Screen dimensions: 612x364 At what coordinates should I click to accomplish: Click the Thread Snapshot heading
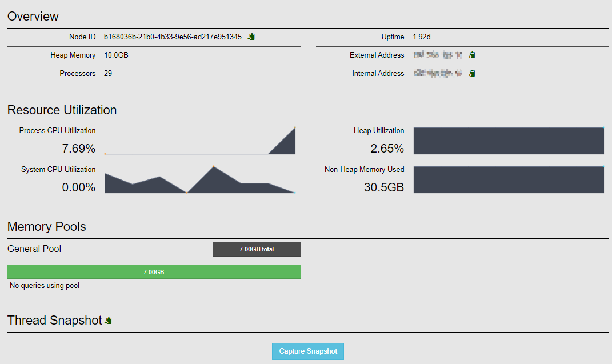[55, 321]
